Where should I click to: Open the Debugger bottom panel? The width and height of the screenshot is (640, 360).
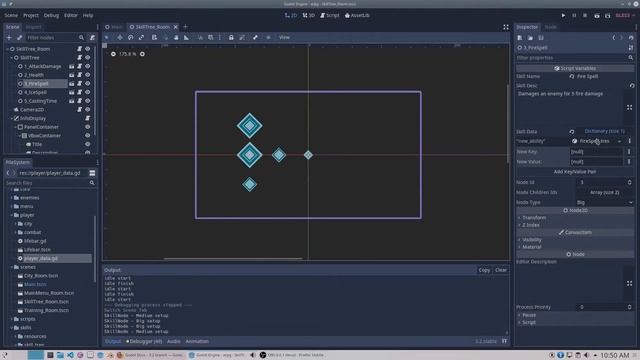144,341
